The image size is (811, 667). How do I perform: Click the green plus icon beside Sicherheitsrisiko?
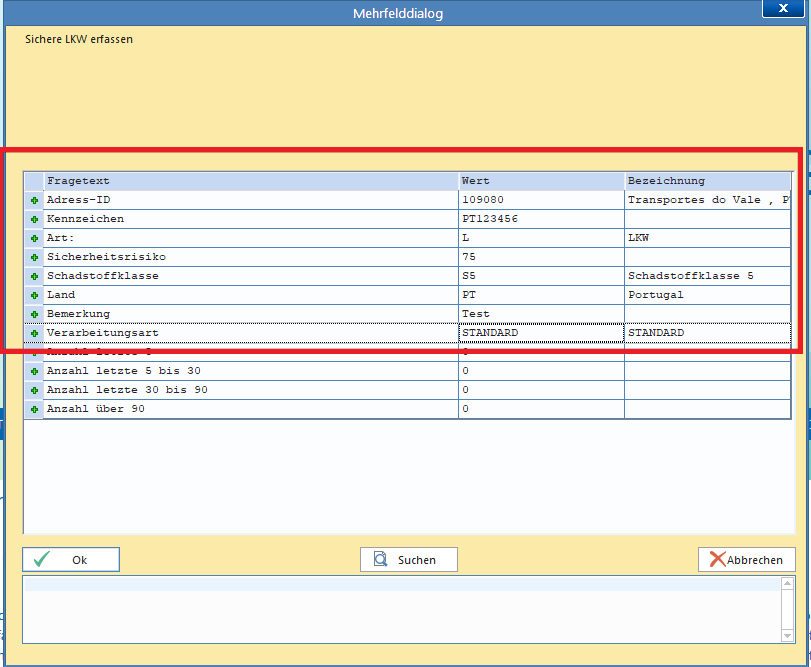pyautogui.click(x=35, y=257)
